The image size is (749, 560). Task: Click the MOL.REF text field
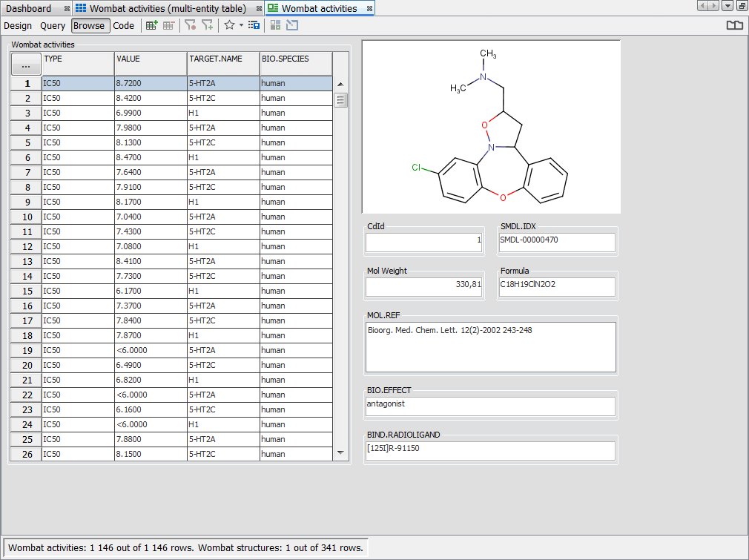tap(491, 346)
